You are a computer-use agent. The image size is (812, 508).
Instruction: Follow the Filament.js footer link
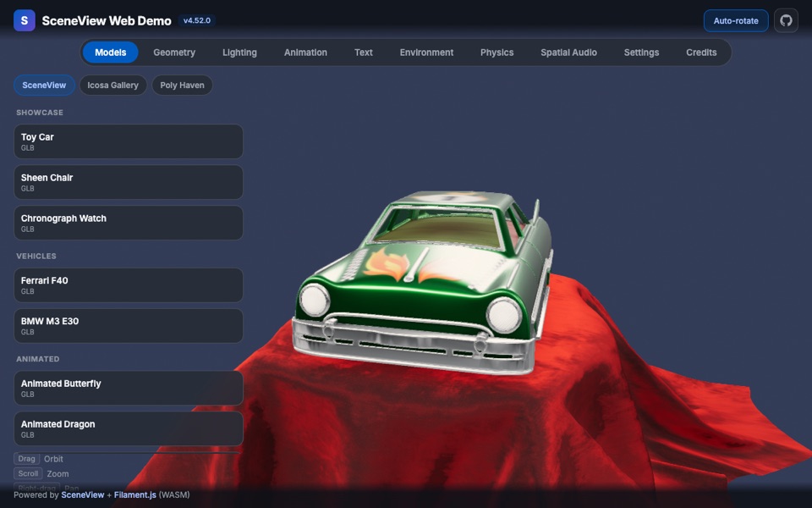(134, 494)
